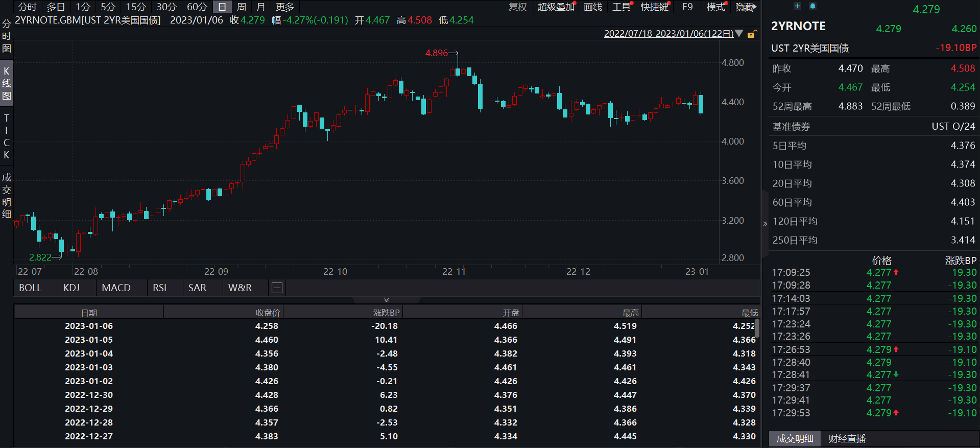
Task: Select the MACD indicator tab
Action: (116, 288)
